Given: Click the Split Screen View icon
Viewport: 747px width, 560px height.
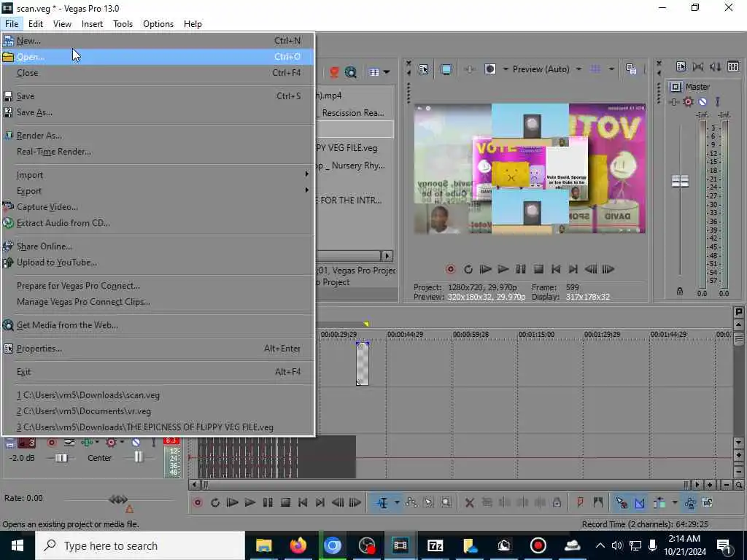Looking at the screenshot, I should [x=490, y=69].
